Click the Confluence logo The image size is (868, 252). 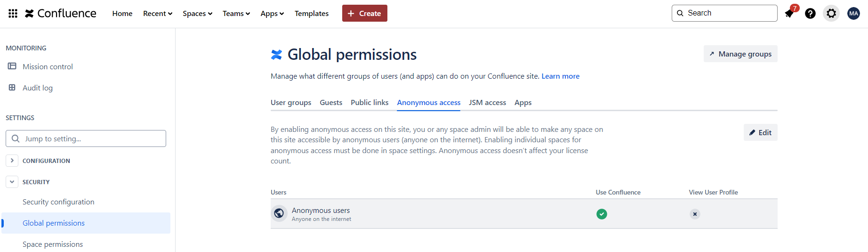[60, 13]
